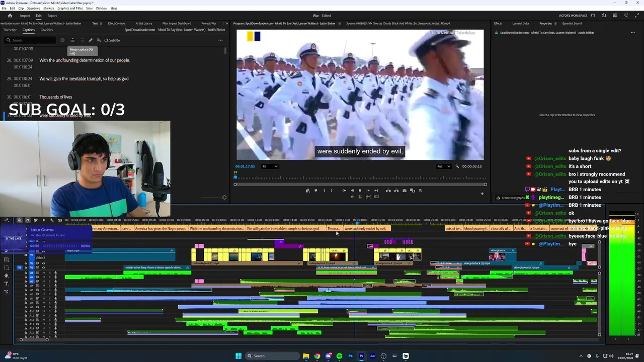Viewport: 644px width, 362px height.
Task: Click the Import workspace button
Action: point(25,16)
